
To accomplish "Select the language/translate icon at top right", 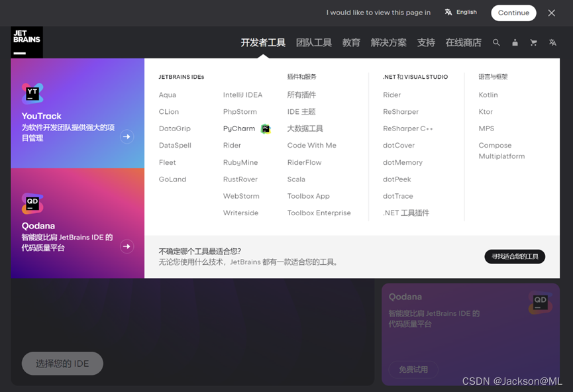I will (552, 42).
